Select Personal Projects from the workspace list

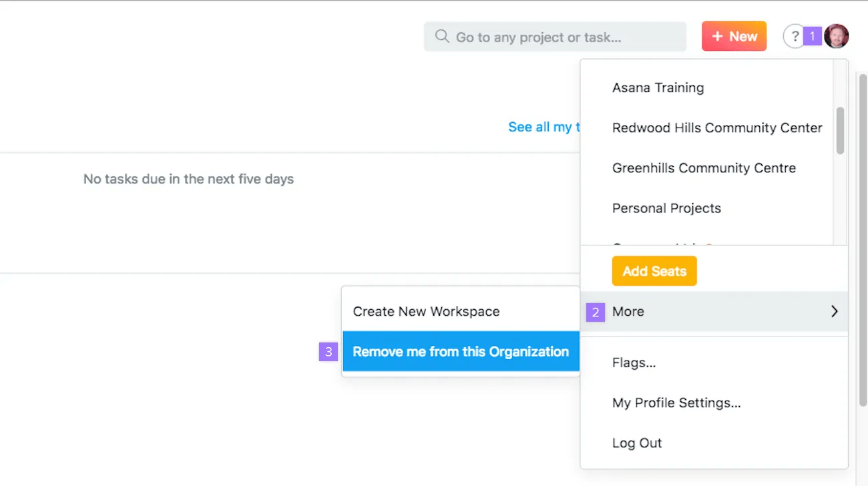click(x=666, y=208)
